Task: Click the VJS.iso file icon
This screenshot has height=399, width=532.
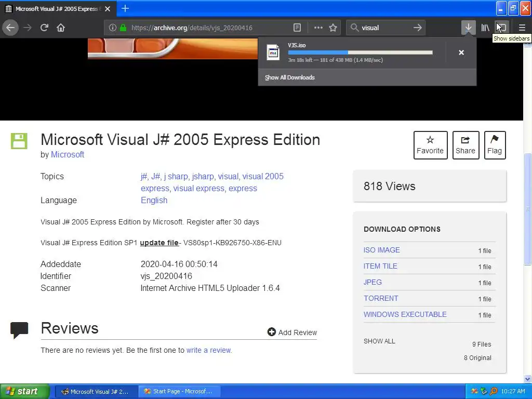Action: tap(273, 52)
